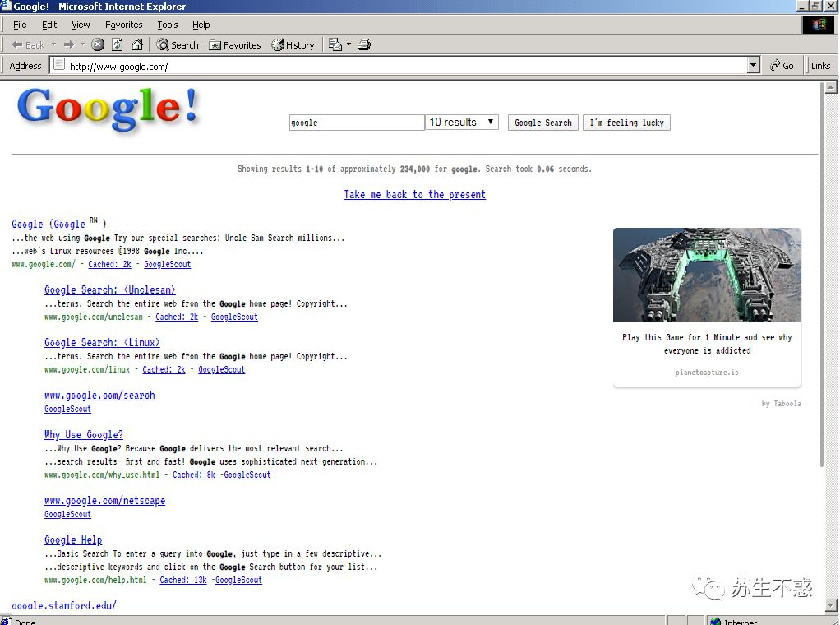Open the address bar dropdown list
The width and height of the screenshot is (840, 625).
(753, 66)
